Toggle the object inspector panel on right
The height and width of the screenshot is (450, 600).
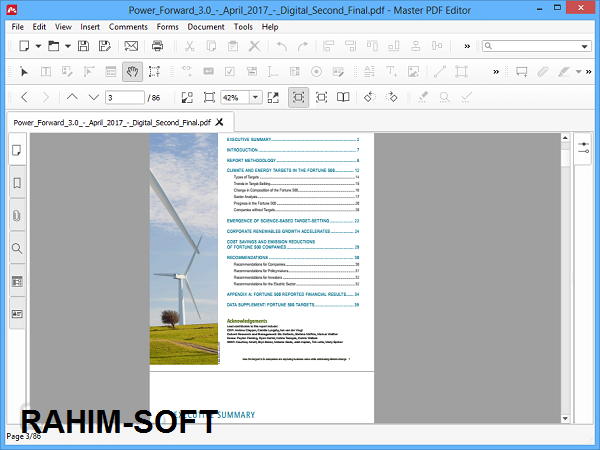[x=584, y=149]
